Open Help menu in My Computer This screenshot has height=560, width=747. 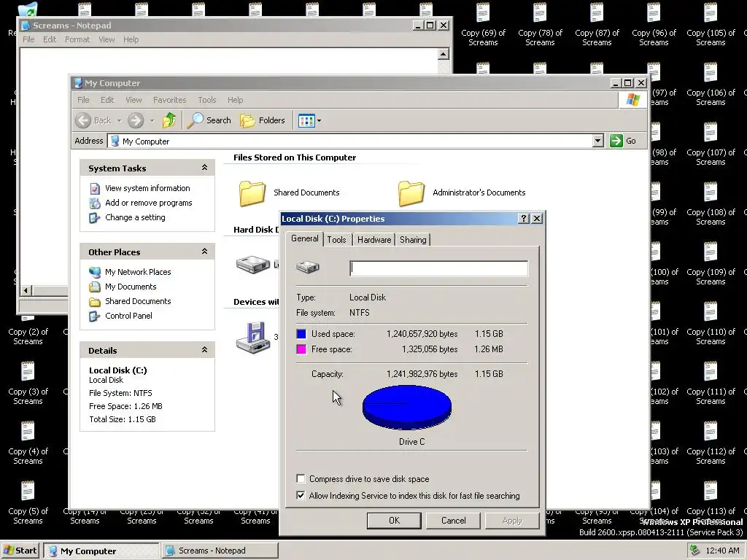(x=236, y=100)
